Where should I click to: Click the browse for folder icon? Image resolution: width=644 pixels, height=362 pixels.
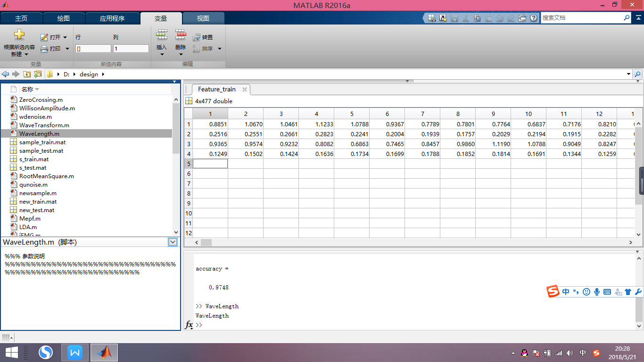click(x=38, y=74)
